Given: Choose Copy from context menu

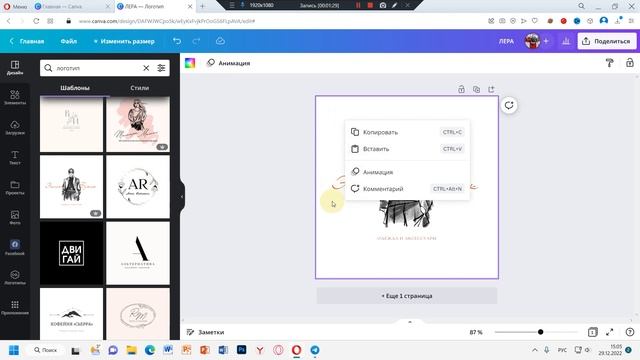Looking at the screenshot, I should [407, 132].
